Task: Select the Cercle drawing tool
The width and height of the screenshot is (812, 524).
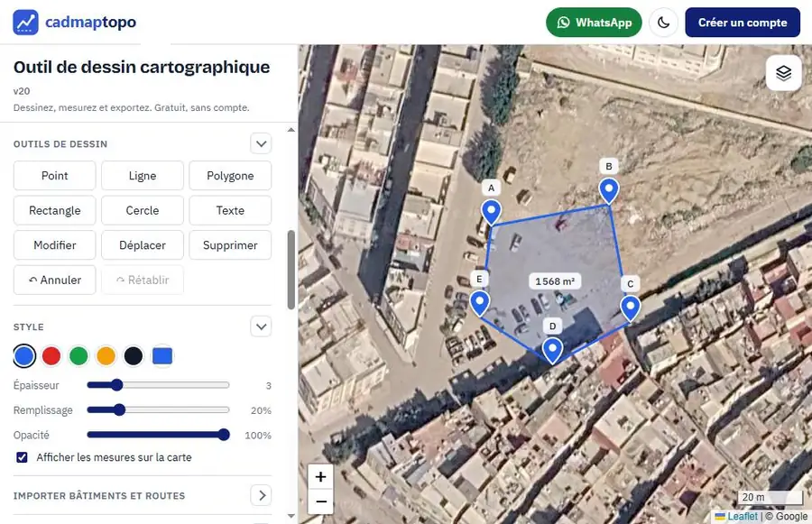Action: pos(143,210)
